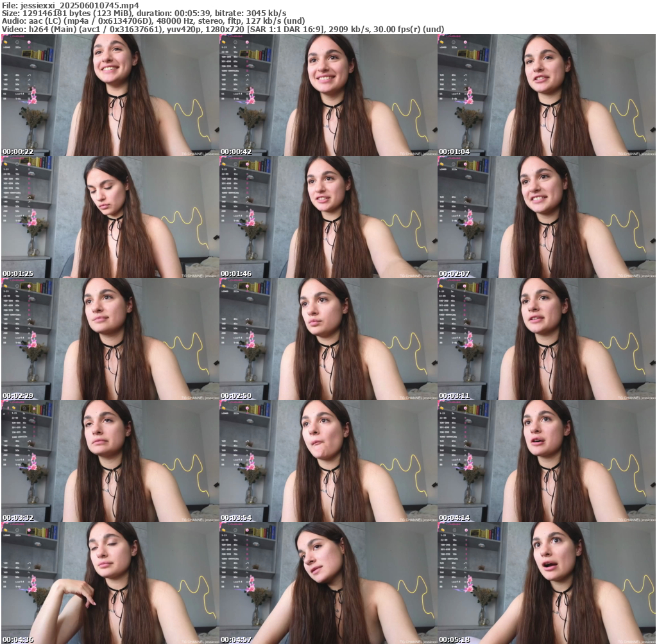Image resolution: width=657 pixels, height=644 pixels.
Task: Click the Audio aac stream info line
Action: [x=153, y=21]
